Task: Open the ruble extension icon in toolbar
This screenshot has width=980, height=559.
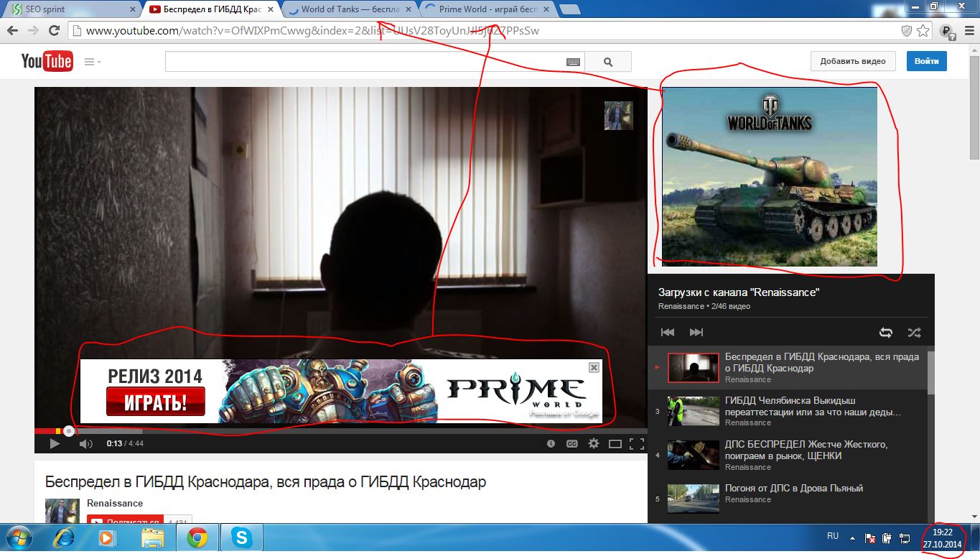Action: 947,32
